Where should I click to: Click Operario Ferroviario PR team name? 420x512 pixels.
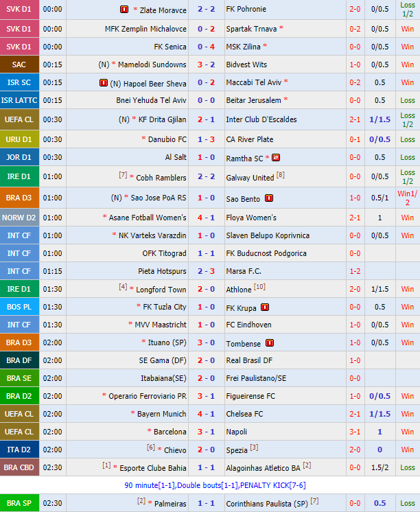tap(148, 396)
